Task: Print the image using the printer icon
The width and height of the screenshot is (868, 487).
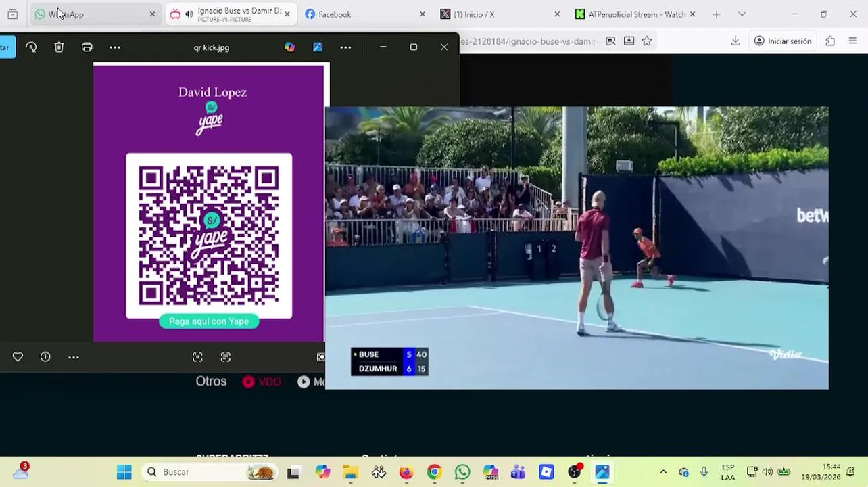Action: 87,47
